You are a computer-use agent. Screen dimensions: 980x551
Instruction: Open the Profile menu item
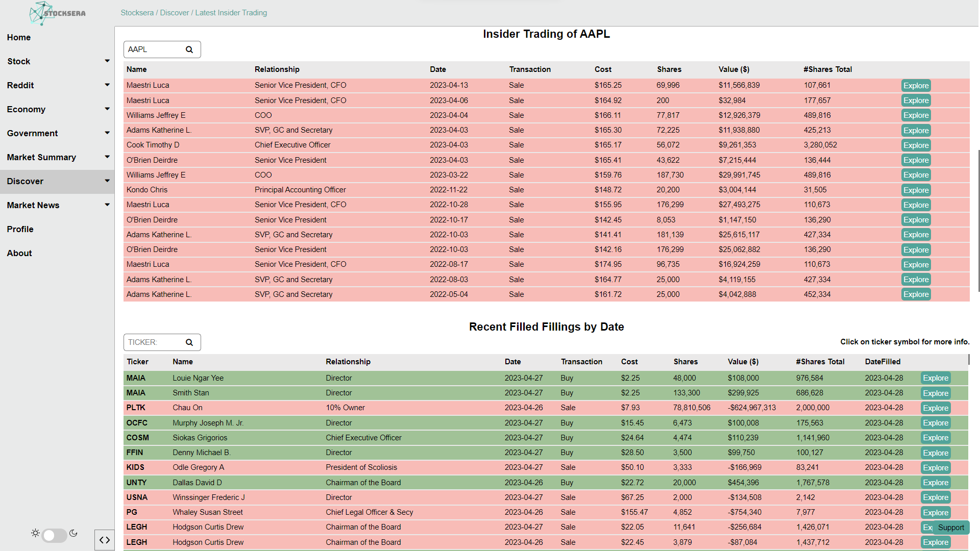(20, 229)
